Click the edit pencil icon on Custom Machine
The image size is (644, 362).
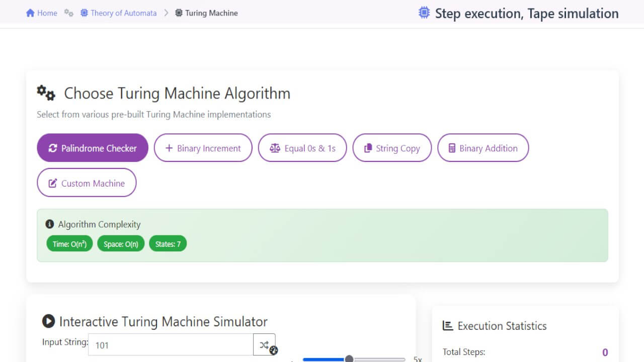coord(52,183)
